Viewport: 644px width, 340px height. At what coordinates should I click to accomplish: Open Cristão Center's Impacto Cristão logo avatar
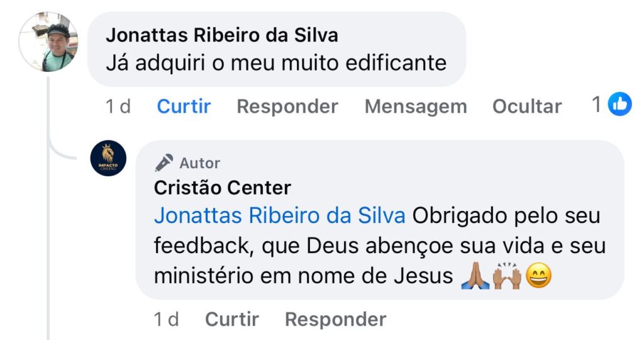tap(108, 158)
